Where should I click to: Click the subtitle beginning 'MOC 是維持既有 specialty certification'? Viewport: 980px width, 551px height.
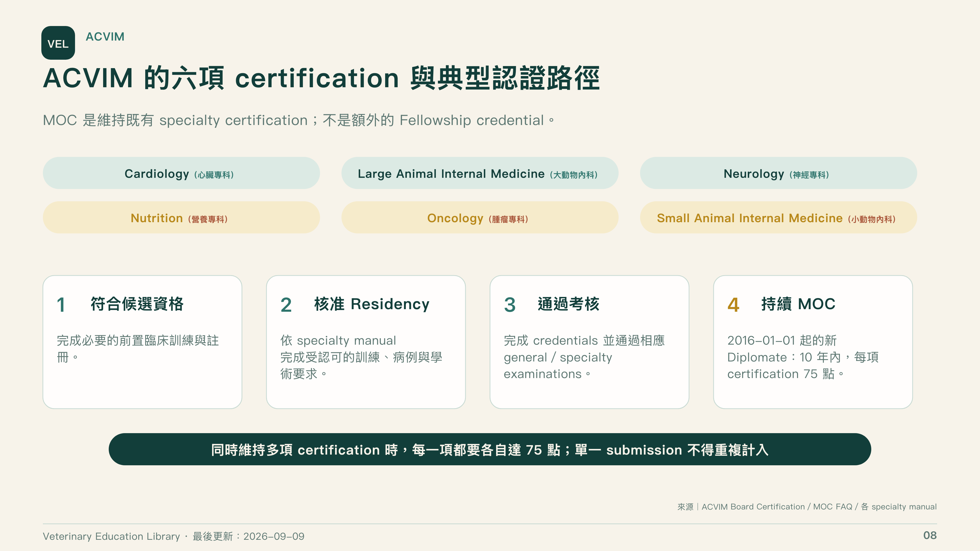299,120
